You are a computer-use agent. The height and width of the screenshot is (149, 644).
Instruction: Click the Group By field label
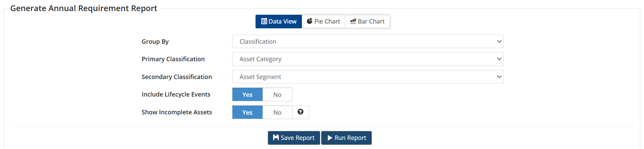click(x=155, y=42)
